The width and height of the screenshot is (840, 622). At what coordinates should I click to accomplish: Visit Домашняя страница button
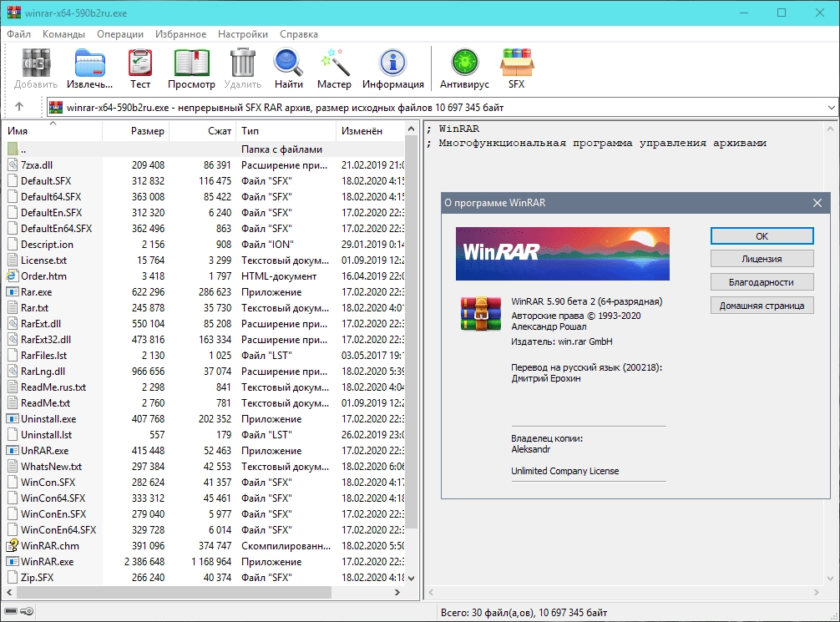click(x=762, y=306)
